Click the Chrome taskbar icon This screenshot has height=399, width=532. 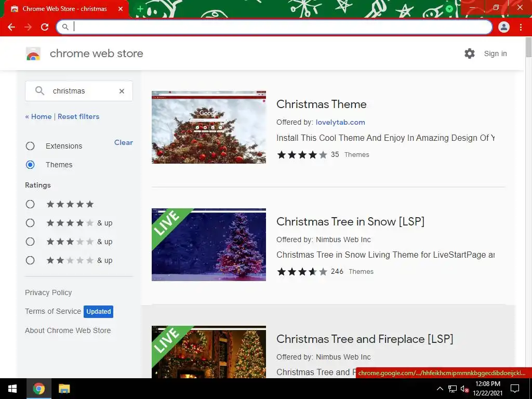tap(38, 389)
